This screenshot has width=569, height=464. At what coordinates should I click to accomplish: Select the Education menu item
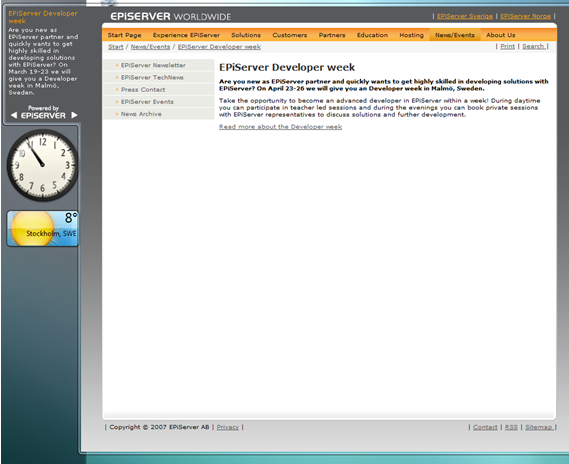pos(372,35)
